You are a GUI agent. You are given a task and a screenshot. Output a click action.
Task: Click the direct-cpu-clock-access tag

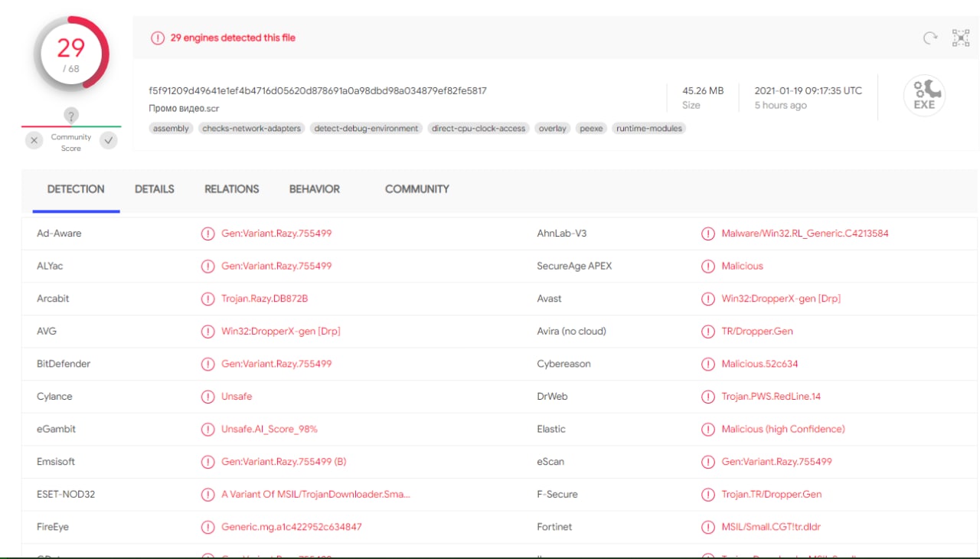click(x=479, y=129)
